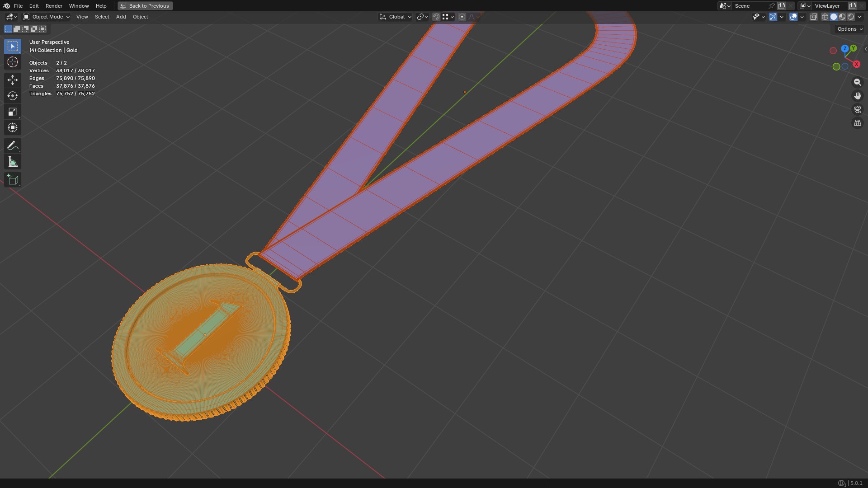Choose the Intersect Selection mode icon
Viewport: 868px width, 488px height.
[x=42, y=29]
